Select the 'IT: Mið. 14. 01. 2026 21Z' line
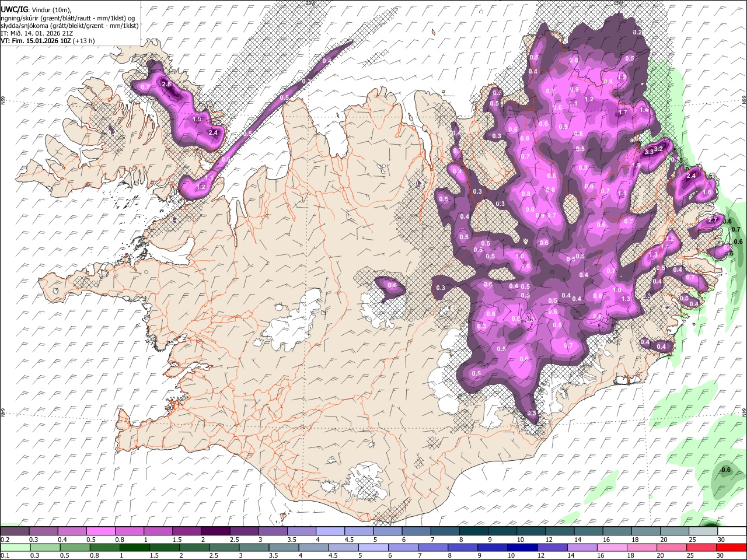The height and width of the screenshot is (560, 747). 37,33
